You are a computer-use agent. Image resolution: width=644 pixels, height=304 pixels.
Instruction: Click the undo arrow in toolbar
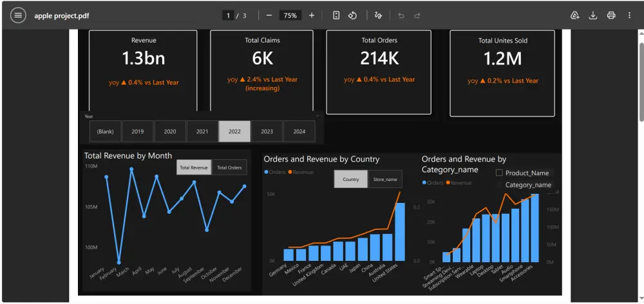[401, 15]
